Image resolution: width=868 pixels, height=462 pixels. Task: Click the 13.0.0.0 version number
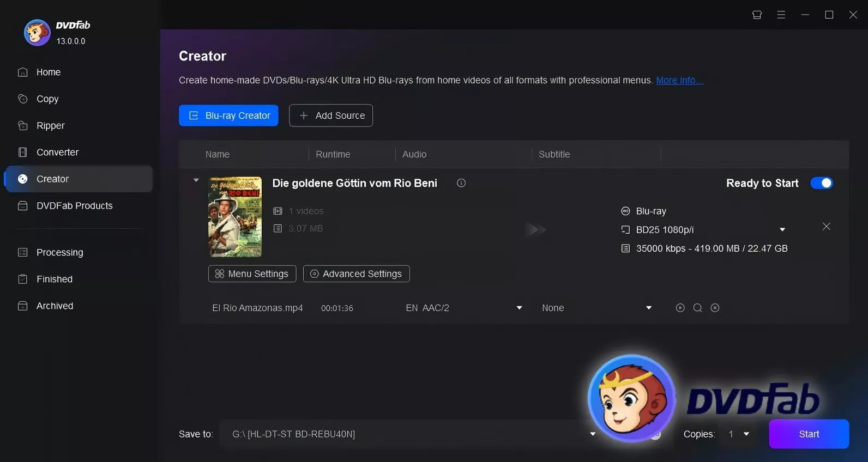pyautogui.click(x=71, y=41)
